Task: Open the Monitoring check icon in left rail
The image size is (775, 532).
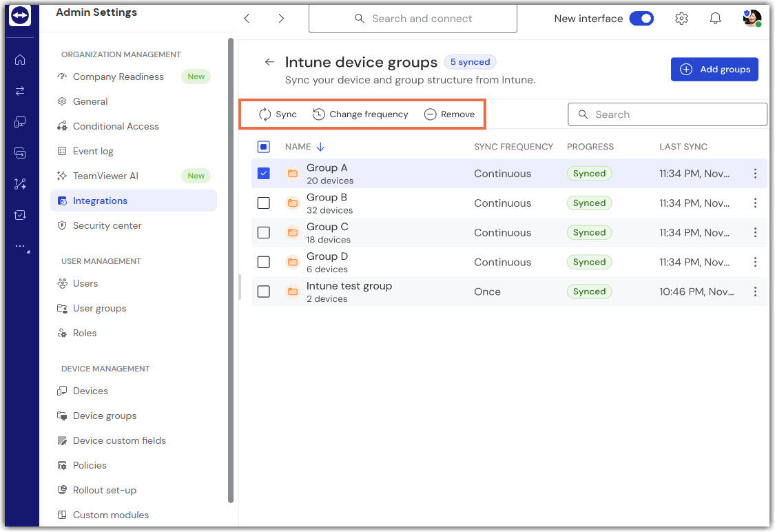Action: pyautogui.click(x=20, y=215)
